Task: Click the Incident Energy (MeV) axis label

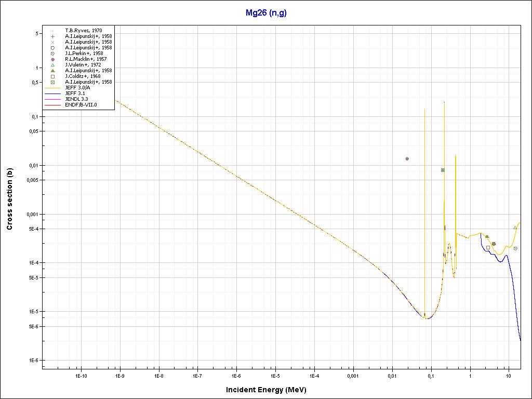Action: (270, 389)
